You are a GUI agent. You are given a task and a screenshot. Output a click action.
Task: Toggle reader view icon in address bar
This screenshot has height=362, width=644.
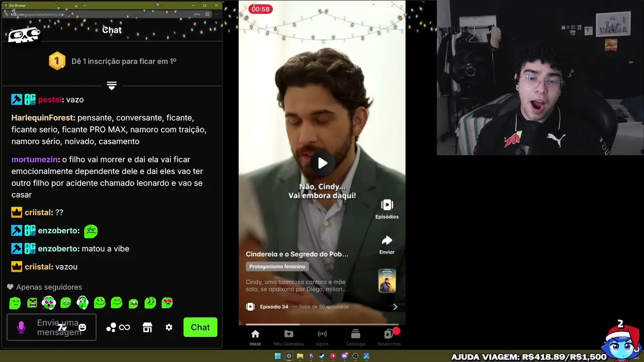tap(207, 14)
